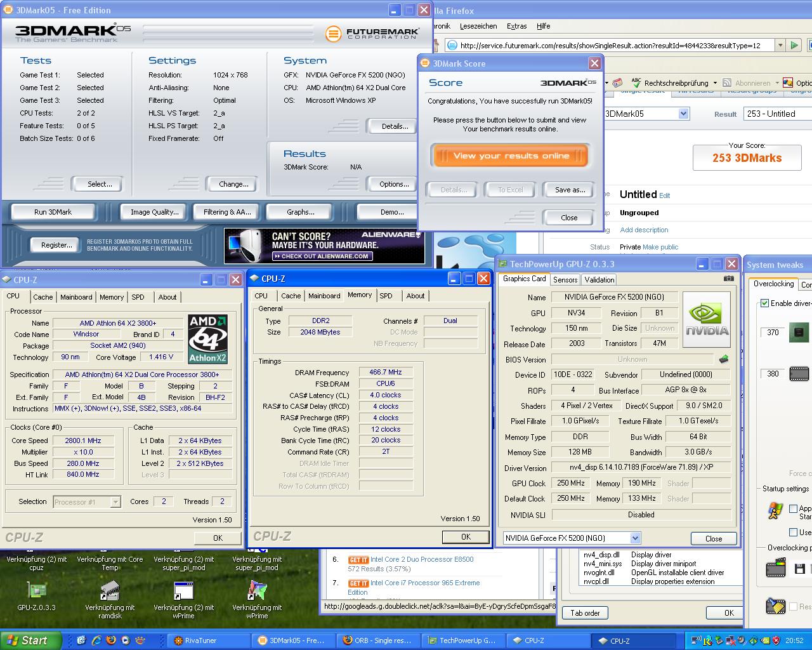Click Register... button in 3DMark05

(x=56, y=245)
